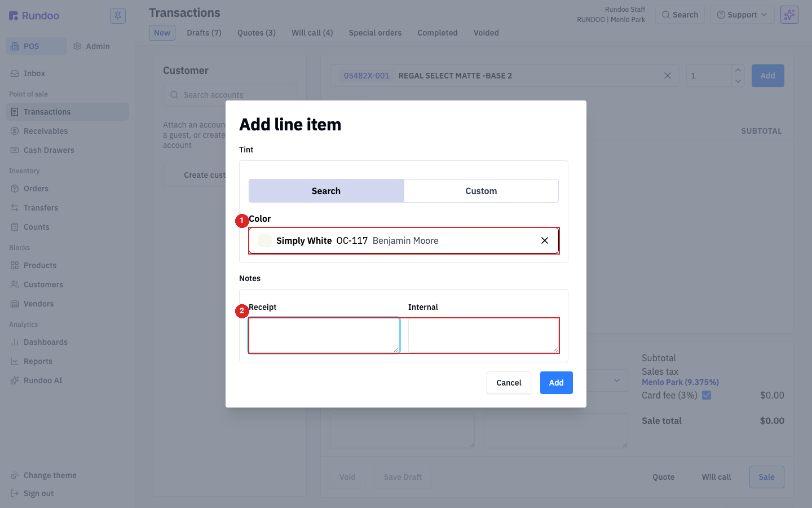Open Reports under Analytics
Viewport: 812px width, 508px height.
(x=67, y=361)
